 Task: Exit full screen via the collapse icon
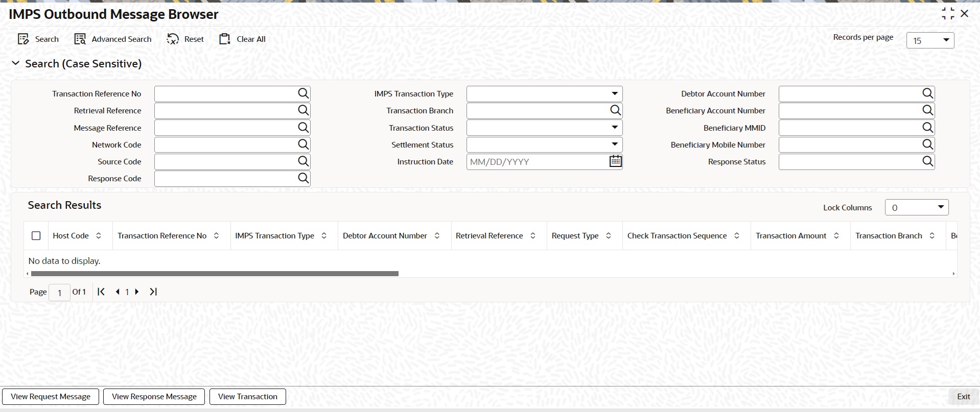(x=948, y=14)
